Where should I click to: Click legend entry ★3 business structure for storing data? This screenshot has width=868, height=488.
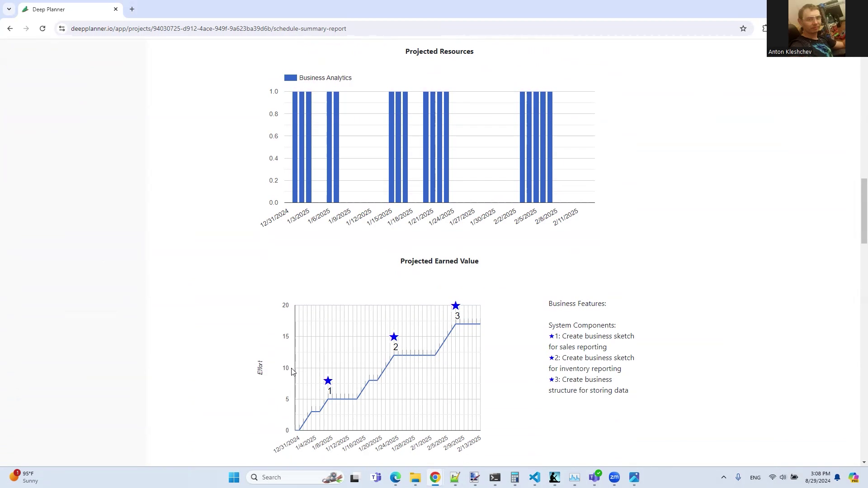[589, 385]
